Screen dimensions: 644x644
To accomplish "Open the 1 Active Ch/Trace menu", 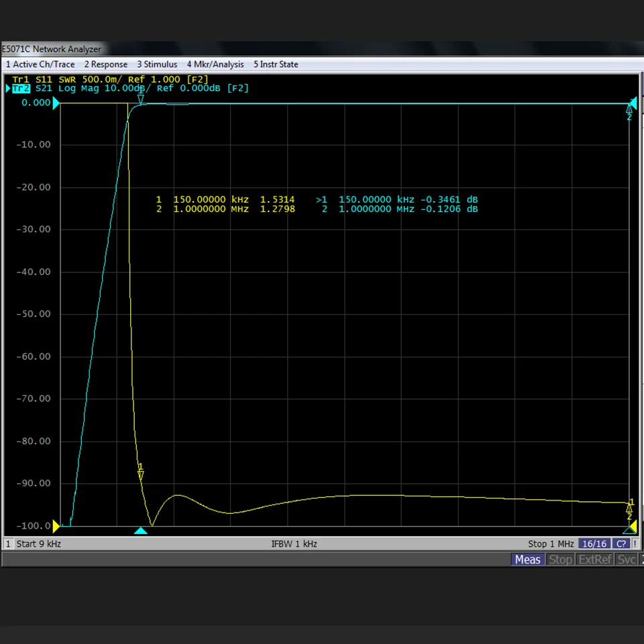I will 40,64.
